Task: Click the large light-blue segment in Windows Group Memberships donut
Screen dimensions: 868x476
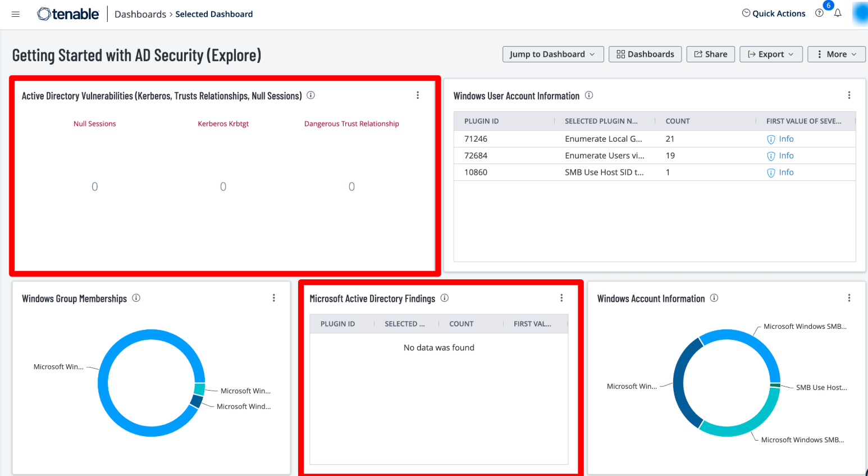Action: [112, 348]
